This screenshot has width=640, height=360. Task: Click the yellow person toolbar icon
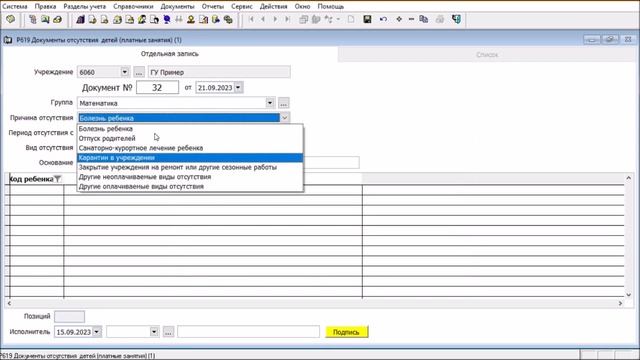[191, 20]
